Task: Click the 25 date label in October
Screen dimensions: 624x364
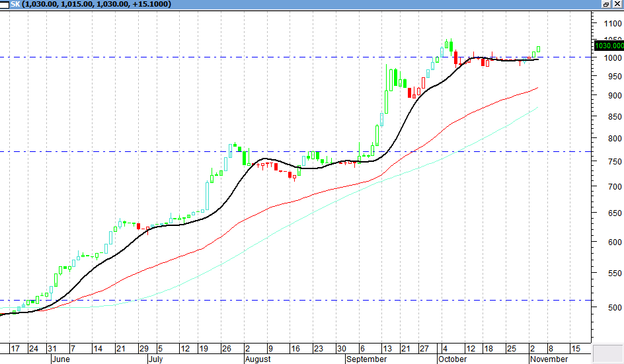Action: (x=512, y=349)
